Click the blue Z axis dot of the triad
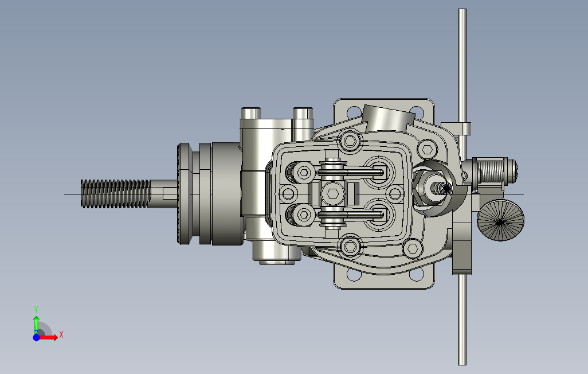 tap(36, 338)
